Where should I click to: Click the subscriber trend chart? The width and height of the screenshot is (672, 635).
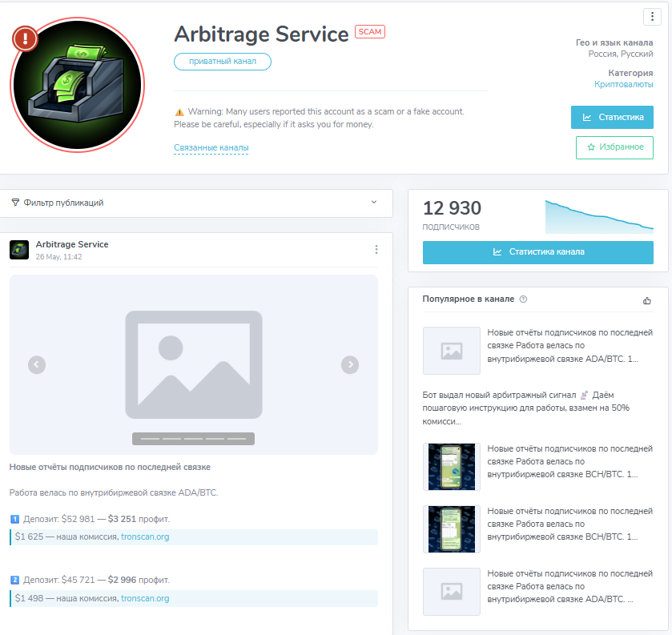(599, 217)
